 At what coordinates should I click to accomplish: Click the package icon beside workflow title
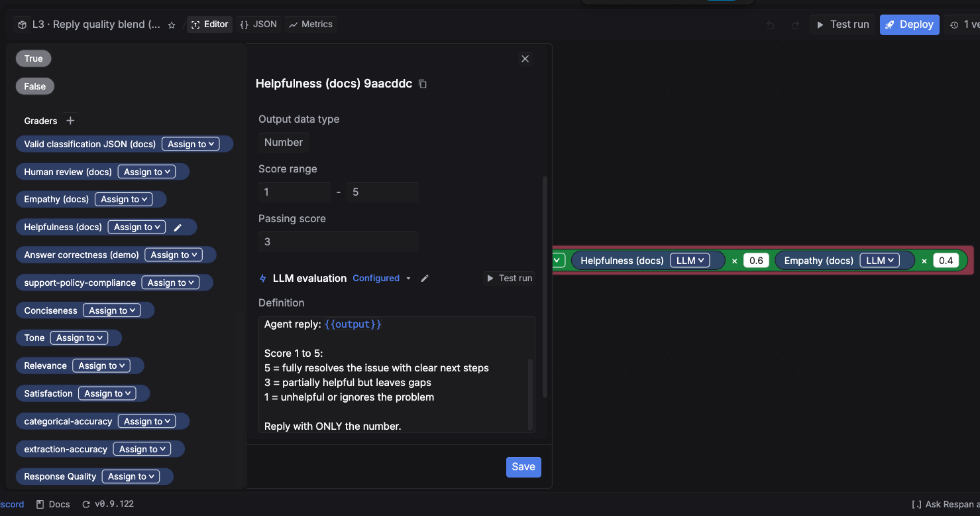tap(22, 25)
